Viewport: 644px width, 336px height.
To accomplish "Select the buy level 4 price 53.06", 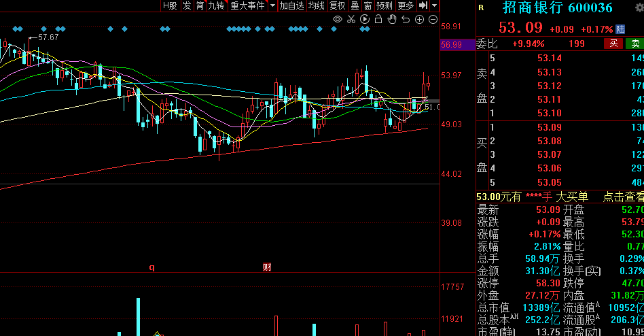I will [550, 168].
